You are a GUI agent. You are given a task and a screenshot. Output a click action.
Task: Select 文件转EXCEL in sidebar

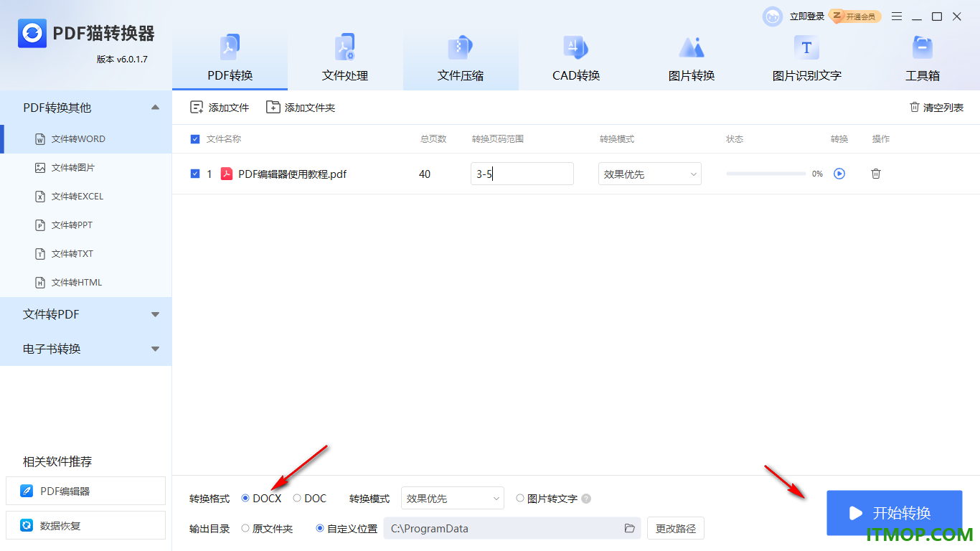coord(86,197)
